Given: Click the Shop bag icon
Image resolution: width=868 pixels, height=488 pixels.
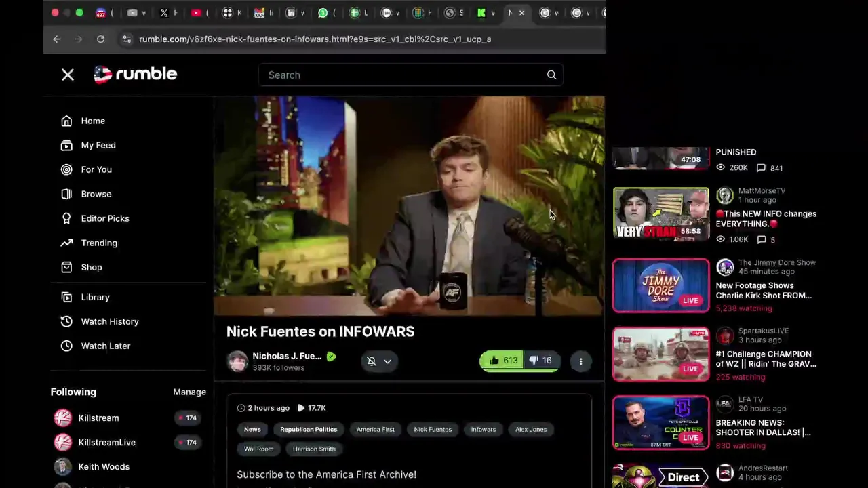Looking at the screenshot, I should [66, 267].
